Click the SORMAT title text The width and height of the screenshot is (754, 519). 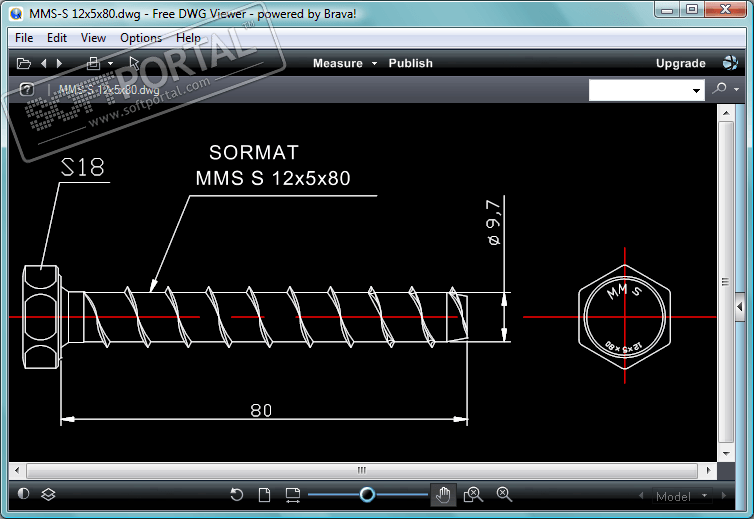pyautogui.click(x=254, y=152)
